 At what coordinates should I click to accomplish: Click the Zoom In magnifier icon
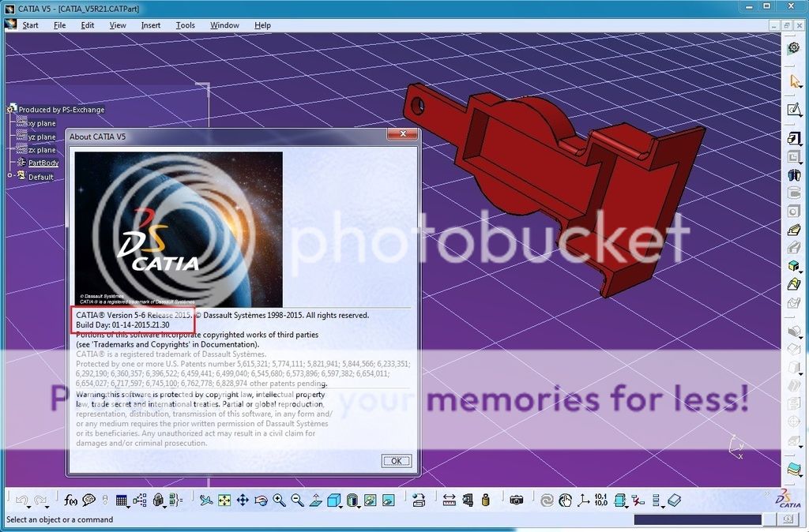(279, 500)
